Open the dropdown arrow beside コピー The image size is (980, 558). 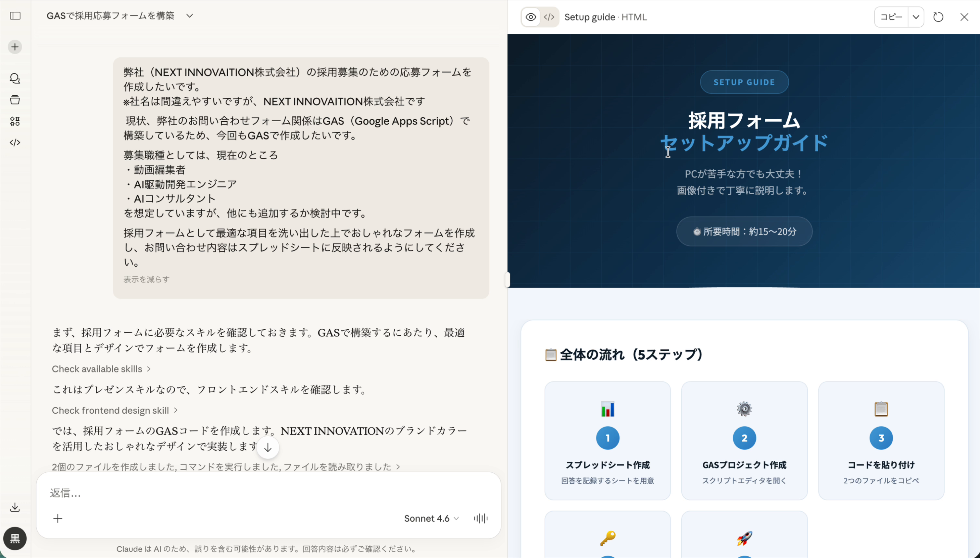click(916, 17)
